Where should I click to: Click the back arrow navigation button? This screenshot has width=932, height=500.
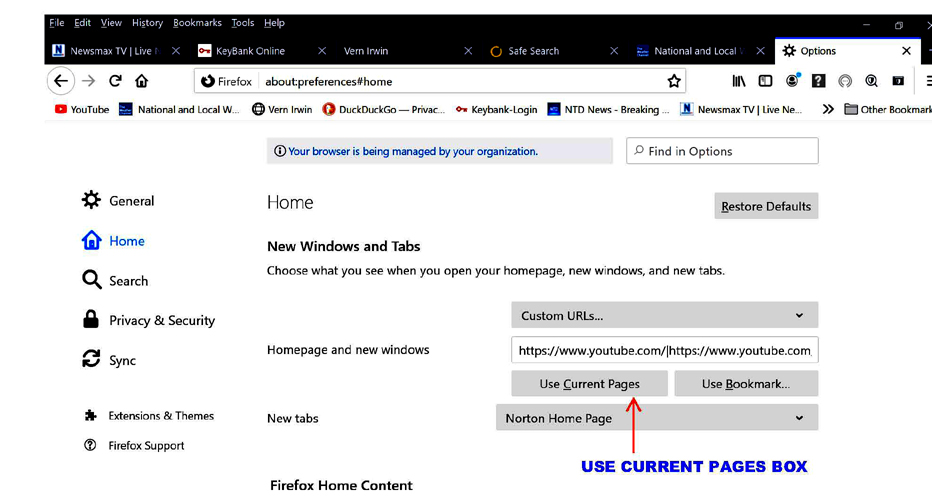[61, 81]
